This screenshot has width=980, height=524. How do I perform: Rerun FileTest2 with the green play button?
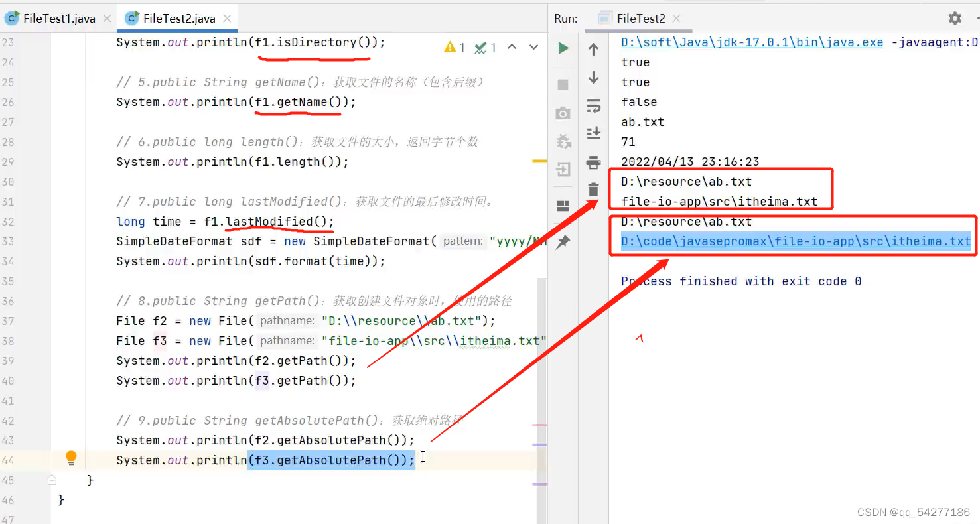coord(563,48)
